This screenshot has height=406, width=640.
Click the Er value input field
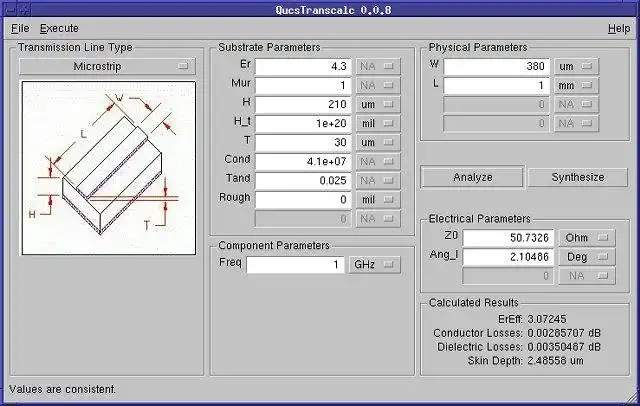(303, 67)
